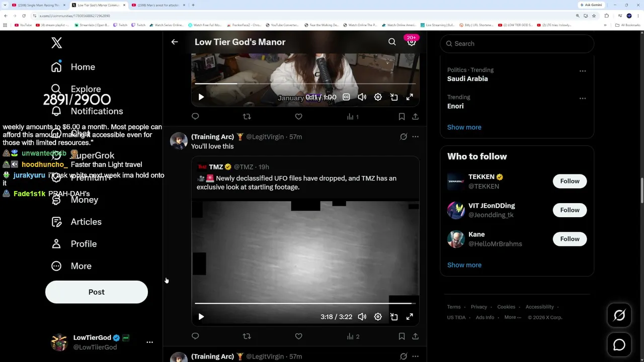The height and width of the screenshot is (362, 644).
Task: Open more options for Enori trend
Action: [x=583, y=99]
